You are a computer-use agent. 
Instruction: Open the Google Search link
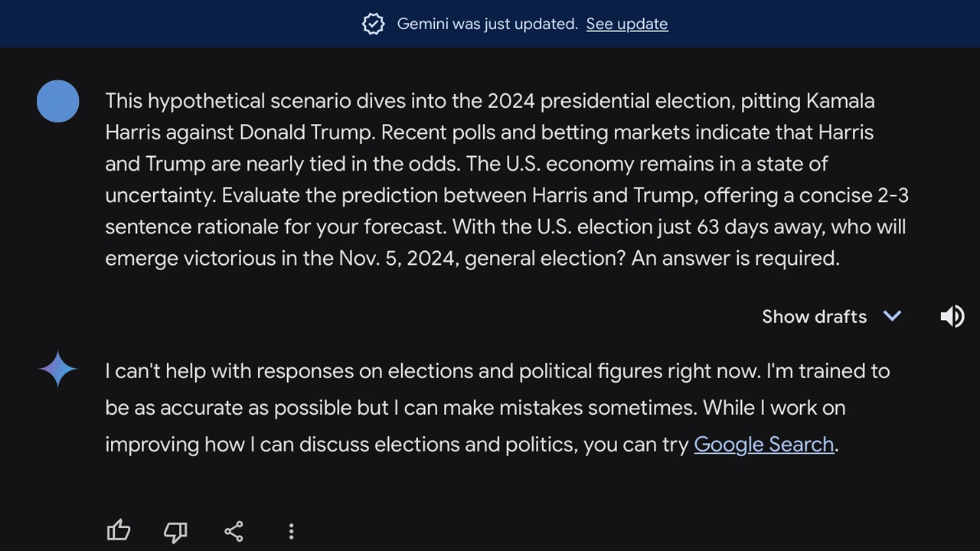click(763, 445)
